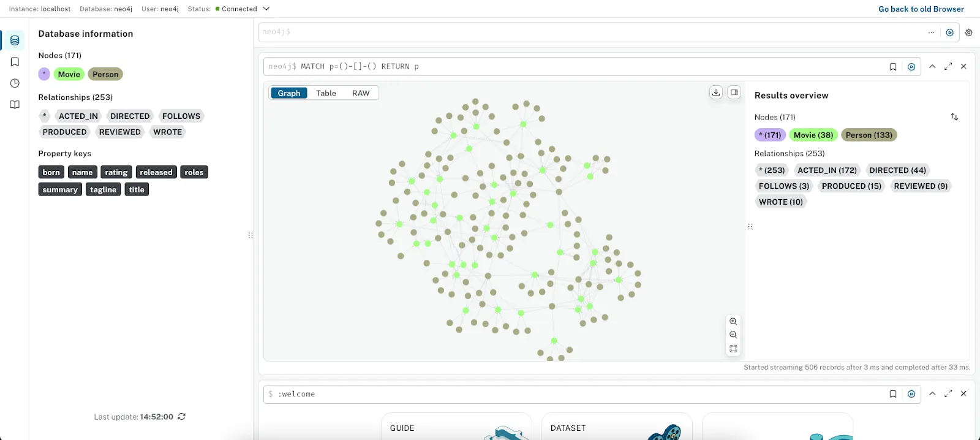Viewport: 980px width, 440px height.
Task: Go back to old Browser link
Action: [x=921, y=9]
